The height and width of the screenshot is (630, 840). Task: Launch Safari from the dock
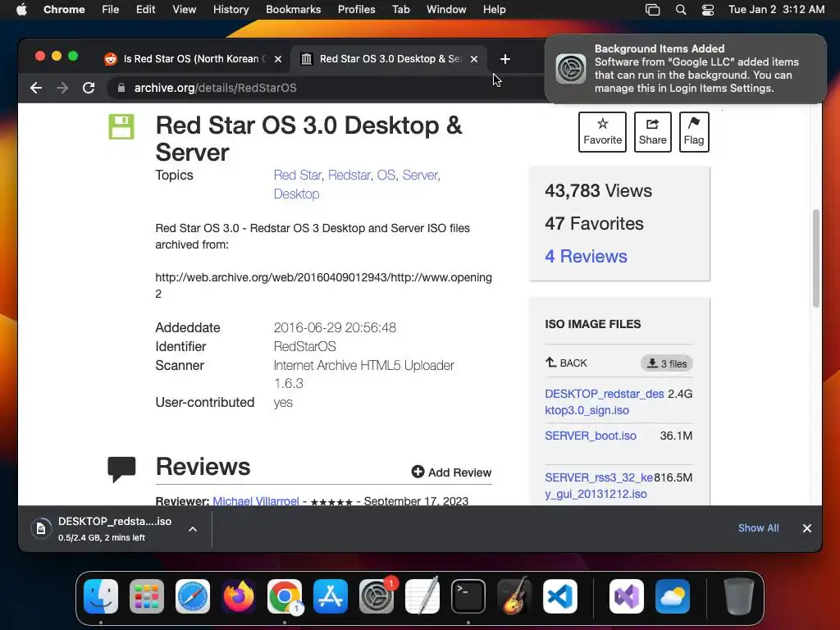point(193,596)
